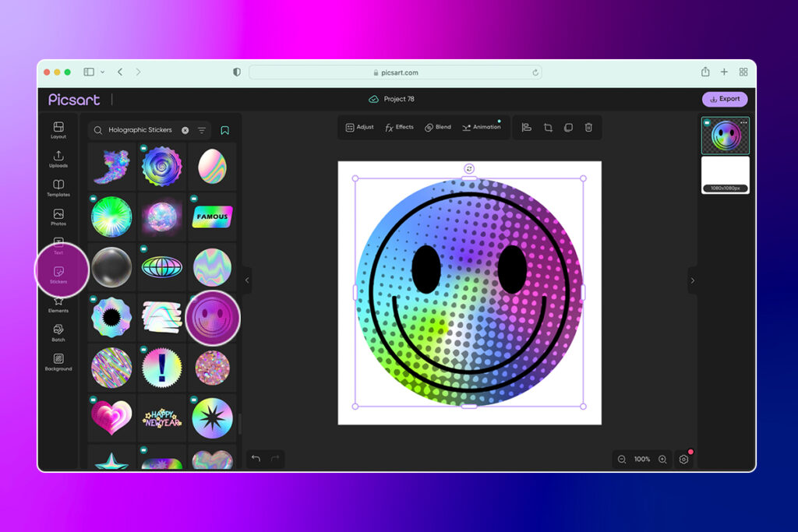Open the Animation menu

(482, 127)
